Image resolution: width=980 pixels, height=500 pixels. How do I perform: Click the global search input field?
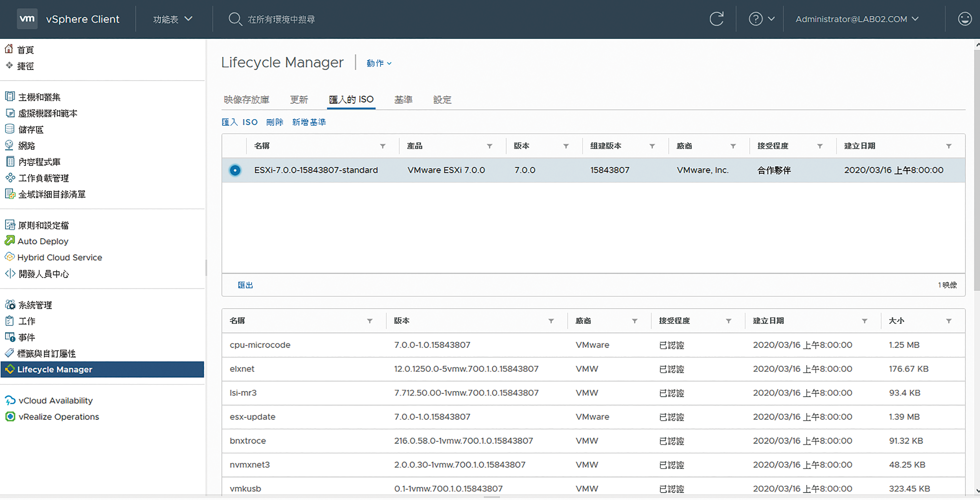(281, 19)
